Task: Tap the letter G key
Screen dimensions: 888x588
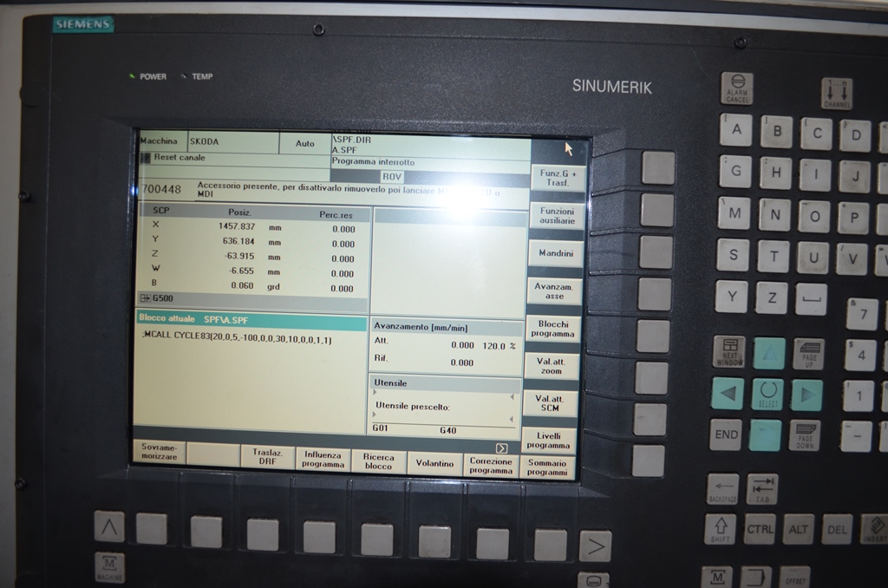Action: point(735,171)
